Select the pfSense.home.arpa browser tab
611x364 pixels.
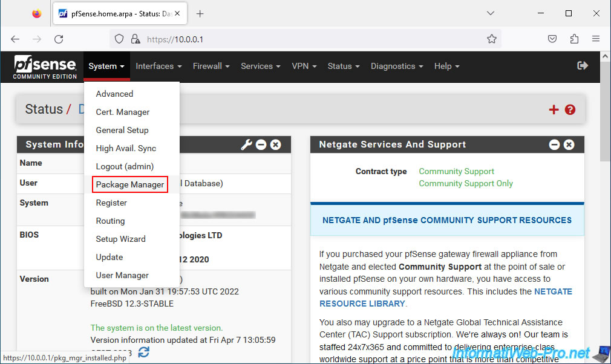(120, 14)
